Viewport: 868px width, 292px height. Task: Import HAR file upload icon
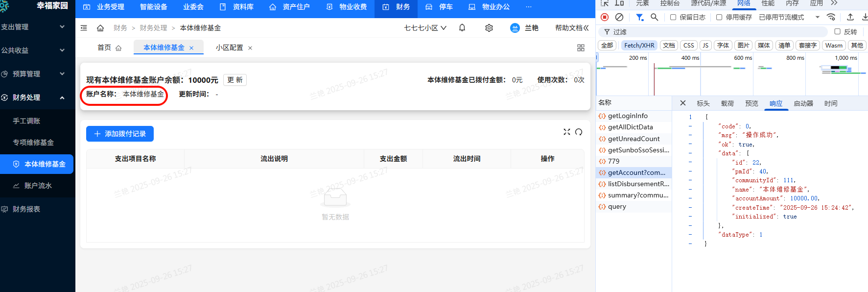pos(850,17)
